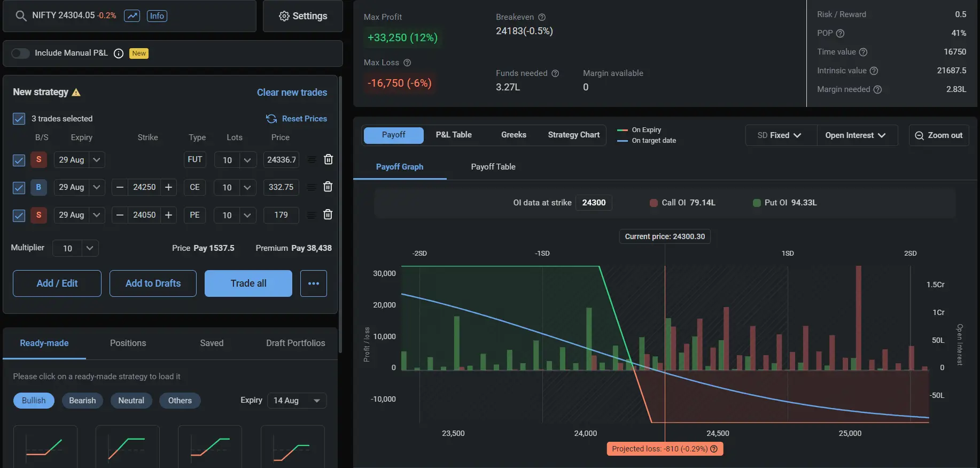Click the drag handle icon on 24050 PE row
The image size is (980, 468).
pyautogui.click(x=312, y=215)
